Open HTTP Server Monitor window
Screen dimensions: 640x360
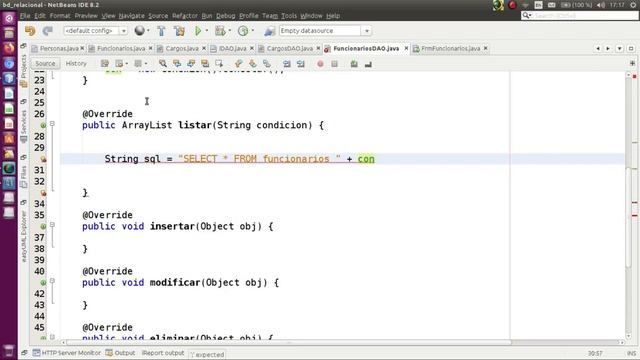[67, 353]
